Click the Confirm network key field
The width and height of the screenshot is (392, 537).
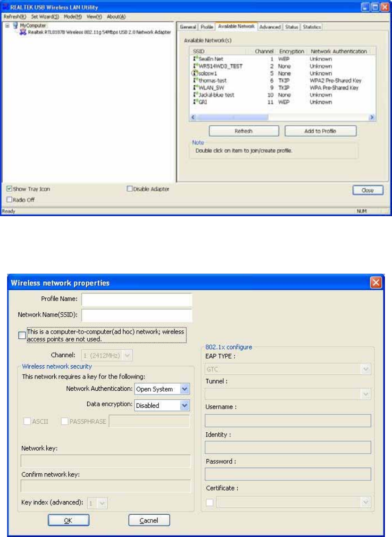tap(106, 486)
